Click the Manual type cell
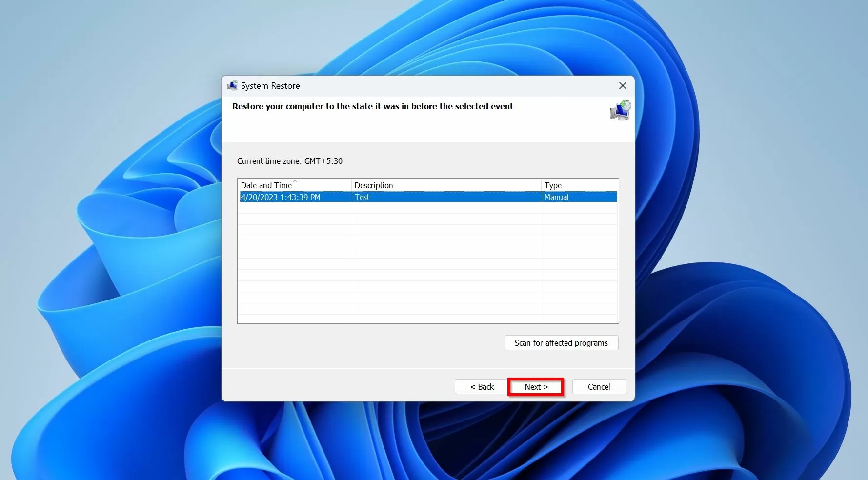This screenshot has width=868, height=480. 556,197
